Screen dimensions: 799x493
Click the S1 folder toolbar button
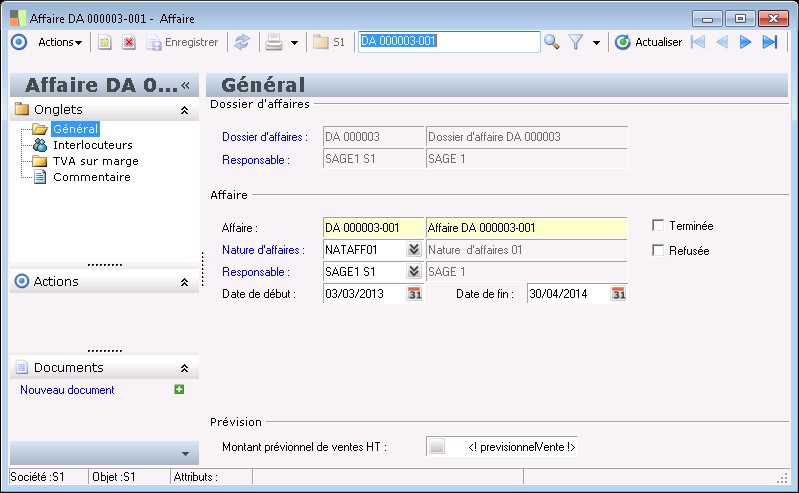(x=329, y=42)
